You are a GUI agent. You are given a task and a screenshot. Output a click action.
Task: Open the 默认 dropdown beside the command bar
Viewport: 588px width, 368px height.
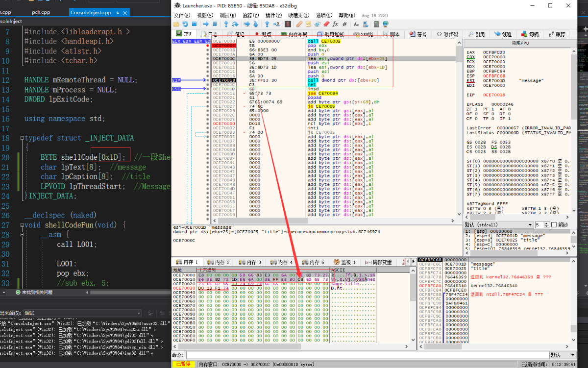561,355
